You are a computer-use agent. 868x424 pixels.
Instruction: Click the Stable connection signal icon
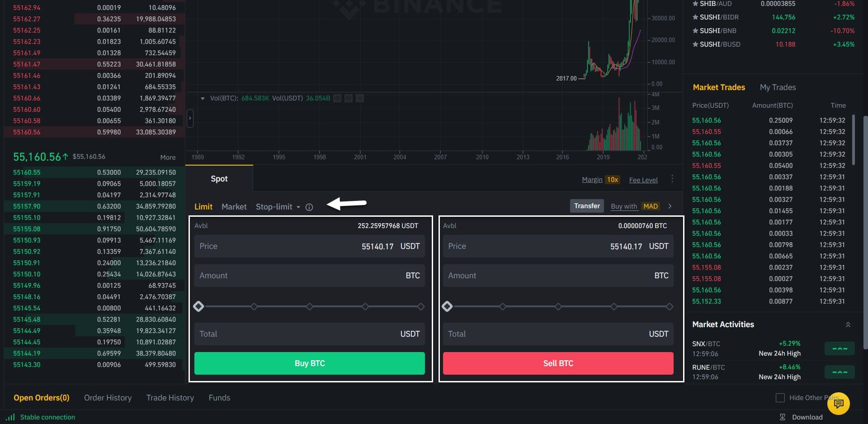tap(10, 417)
